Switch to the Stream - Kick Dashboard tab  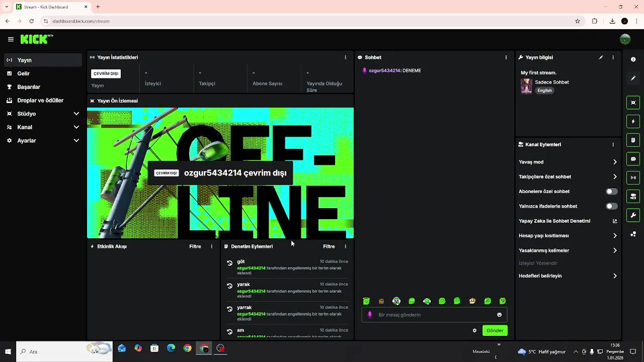point(51,7)
